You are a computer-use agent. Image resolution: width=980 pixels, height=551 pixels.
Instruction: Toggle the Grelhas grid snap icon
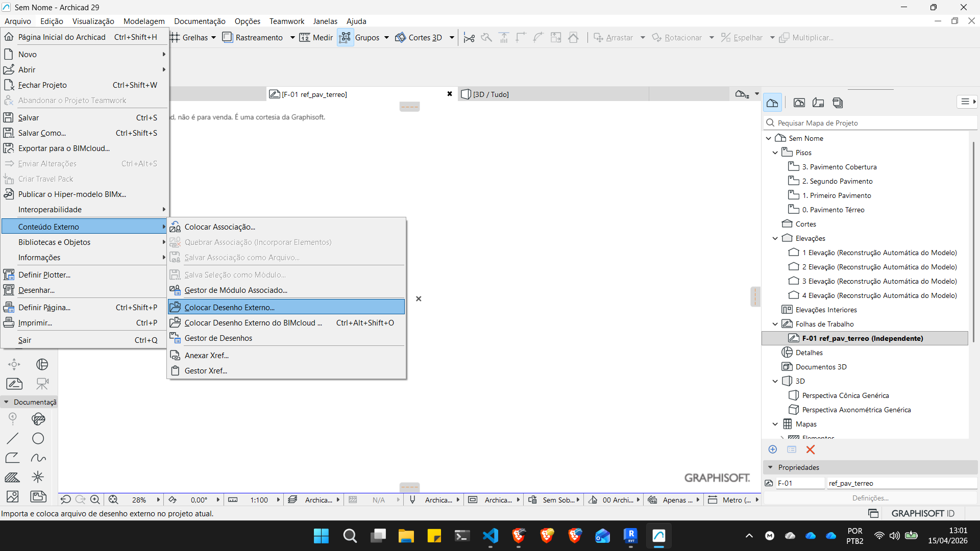tap(175, 37)
